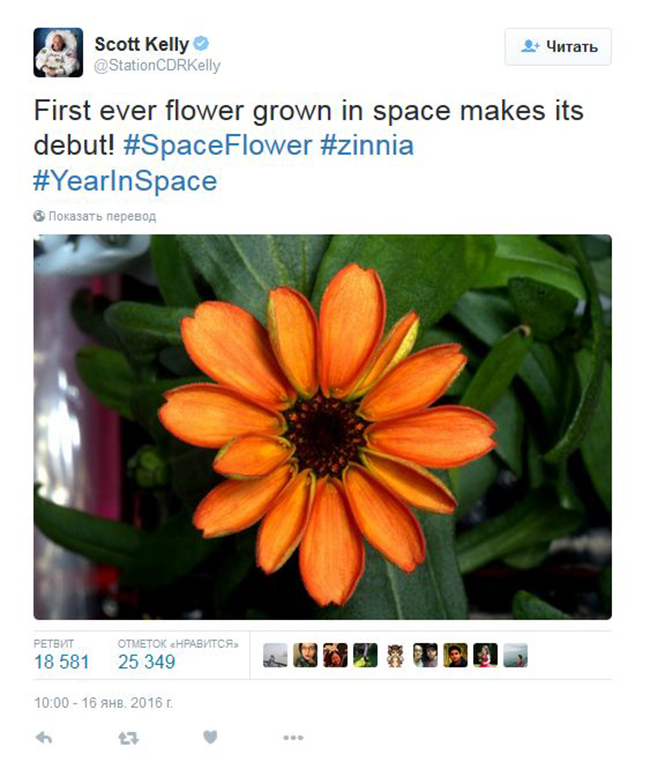Click the first liker avatar thumbnail
The width and height of the screenshot is (650, 777).
[275, 655]
